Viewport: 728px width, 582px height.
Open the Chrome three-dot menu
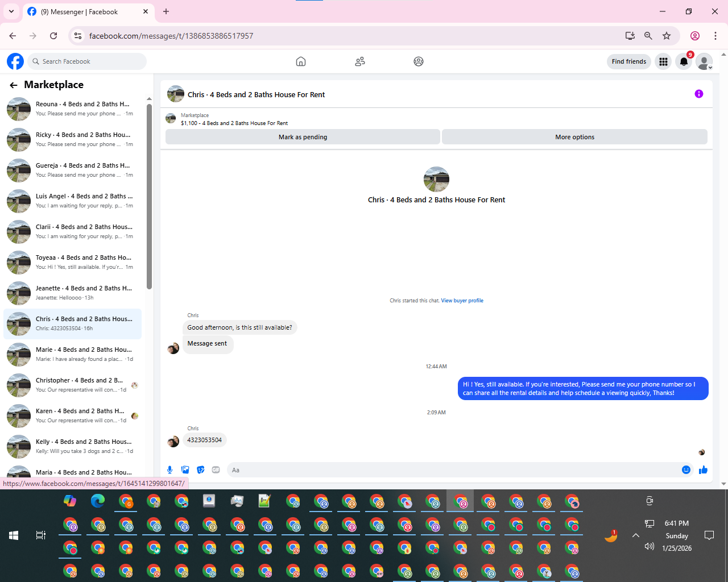[715, 36]
